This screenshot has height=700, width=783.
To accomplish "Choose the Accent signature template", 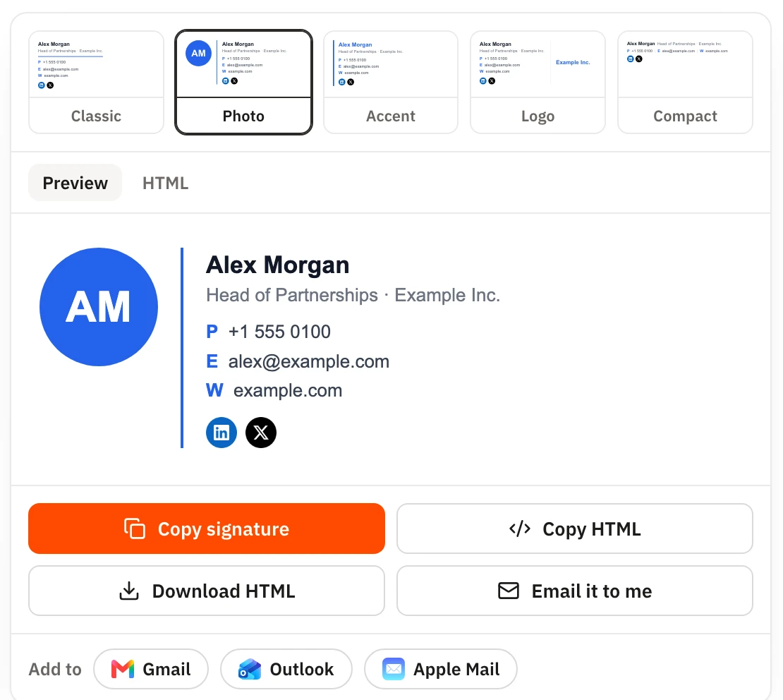I will click(x=391, y=83).
